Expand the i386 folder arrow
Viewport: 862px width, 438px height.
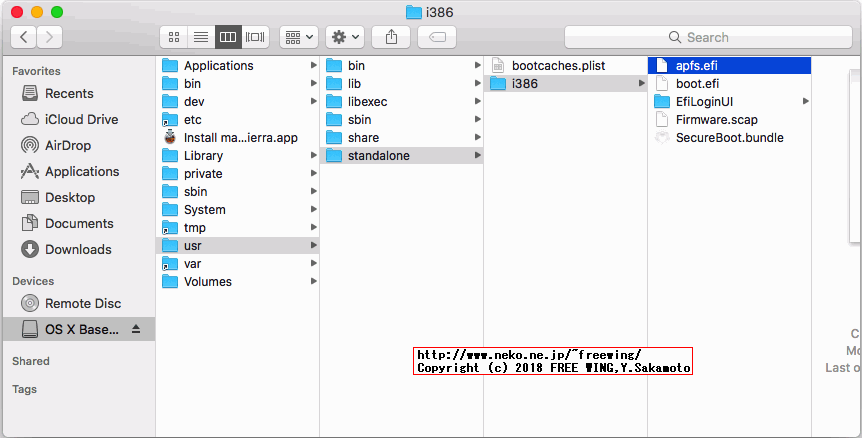click(642, 84)
